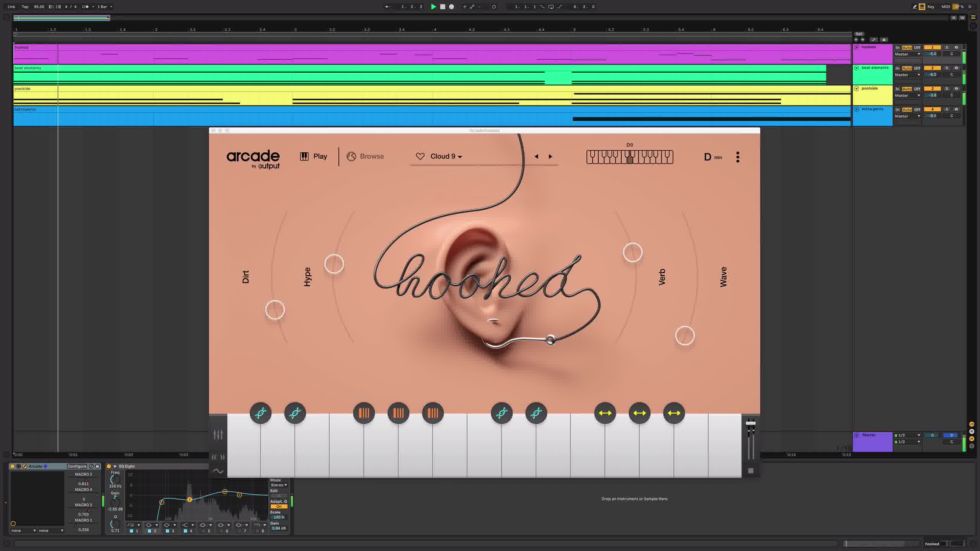Switch Arcade to Browse tab
The height and width of the screenshot is (551, 980).
pyautogui.click(x=365, y=156)
